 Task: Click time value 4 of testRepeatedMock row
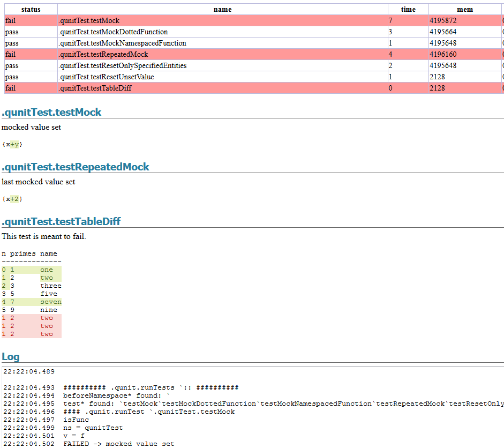coord(390,54)
